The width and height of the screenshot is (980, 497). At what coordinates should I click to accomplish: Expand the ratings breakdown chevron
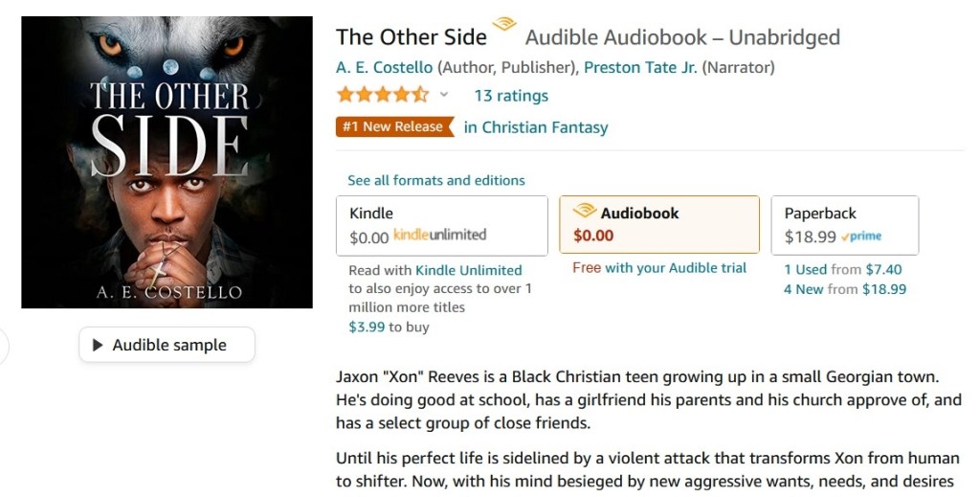coord(444,95)
